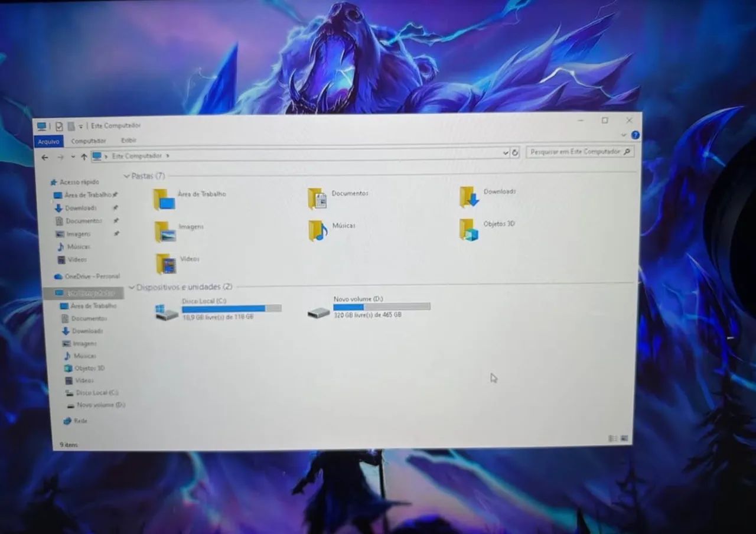Viewport: 756px width, 534px height.
Task: Open the Arquivo menu tab
Action: 49,142
